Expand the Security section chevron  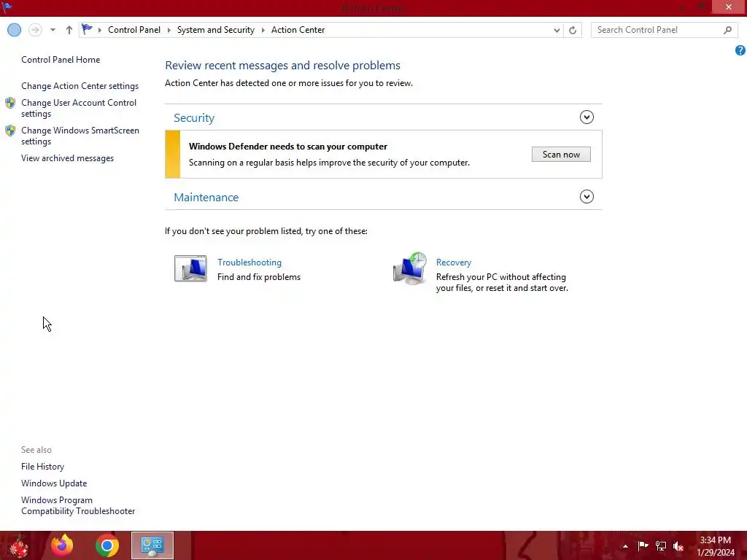(587, 117)
